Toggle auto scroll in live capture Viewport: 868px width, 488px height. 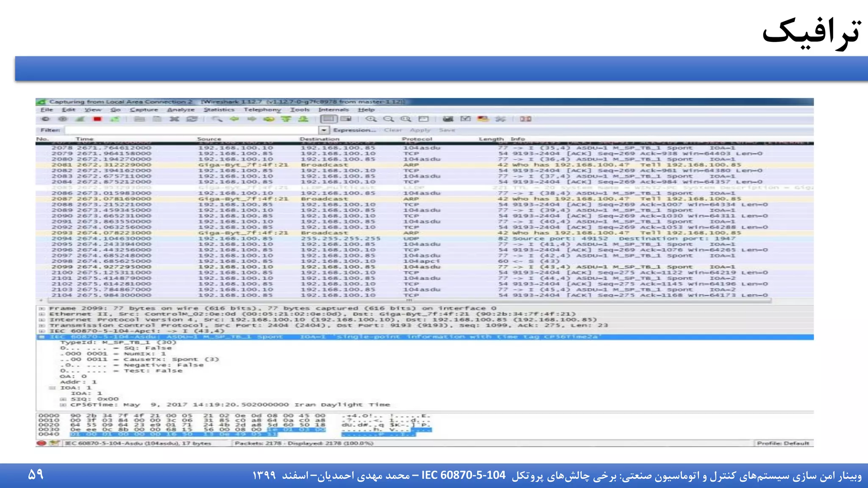[346, 119]
